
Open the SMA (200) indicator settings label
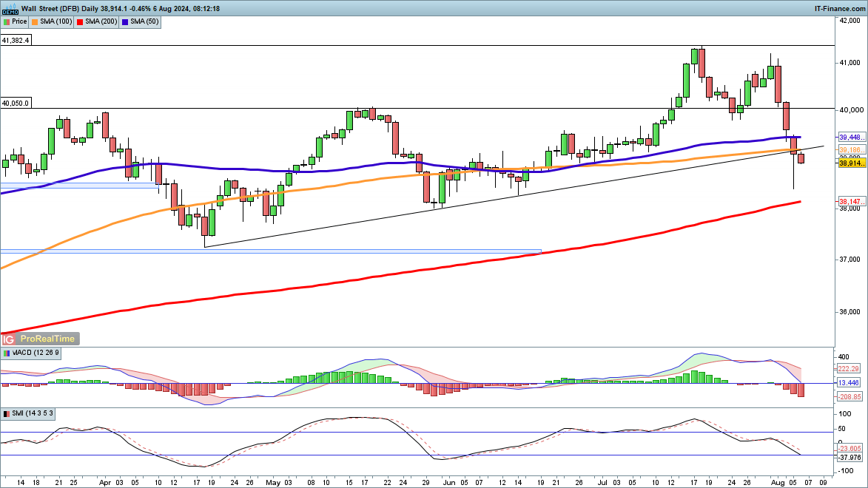point(99,22)
